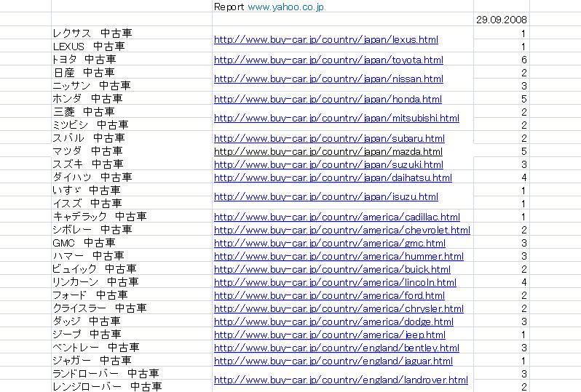The width and height of the screenshot is (581, 392).
Task: Open the suzuki.html link
Action: point(328,164)
